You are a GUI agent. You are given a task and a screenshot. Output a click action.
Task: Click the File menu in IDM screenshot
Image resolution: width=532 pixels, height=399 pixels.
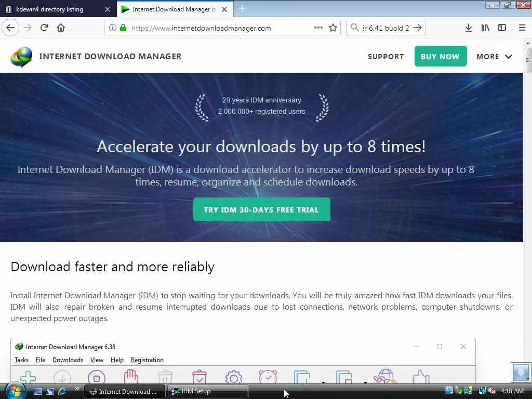point(41,360)
